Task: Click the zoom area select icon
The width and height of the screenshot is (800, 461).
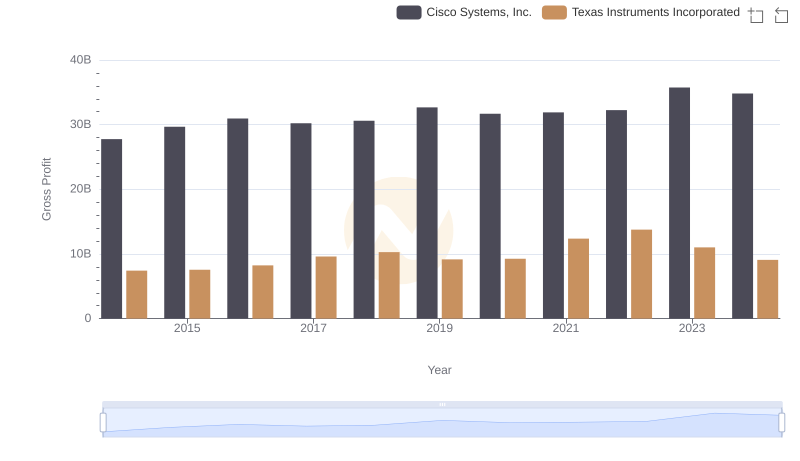Action: pyautogui.click(x=756, y=15)
